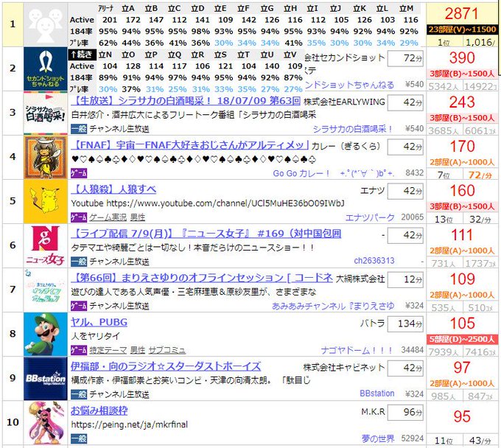The height and width of the screenshot is (448, 501).
Task: Open 【人狼殺】人狼すべ stream link
Action: point(113,189)
